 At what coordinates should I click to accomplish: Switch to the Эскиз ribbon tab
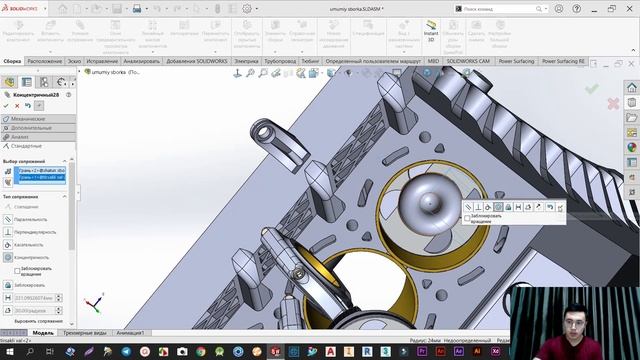tap(74, 61)
